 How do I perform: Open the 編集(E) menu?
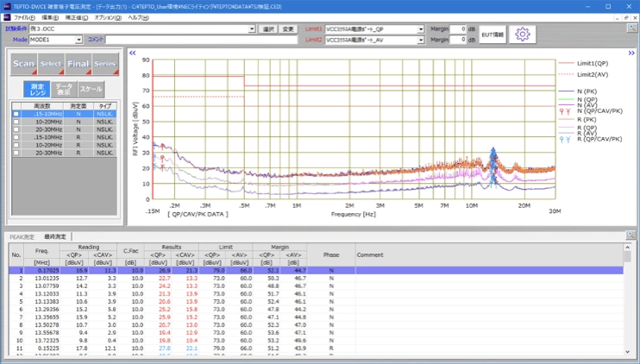click(50, 17)
